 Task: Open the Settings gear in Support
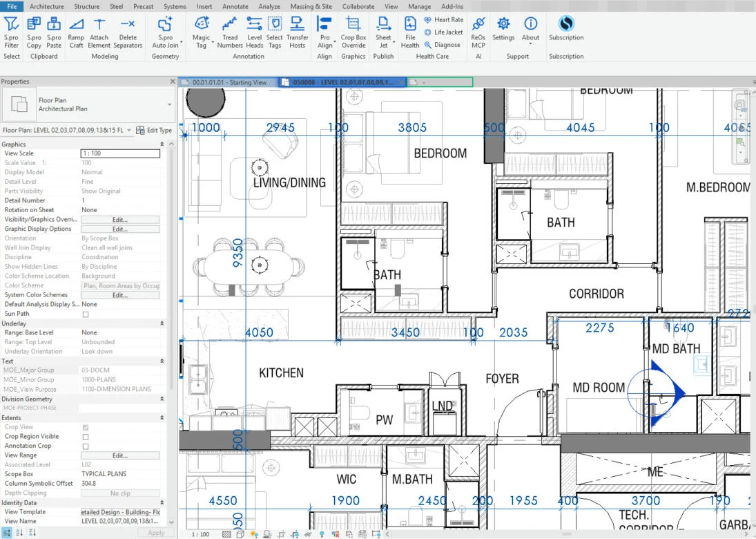pos(503,29)
